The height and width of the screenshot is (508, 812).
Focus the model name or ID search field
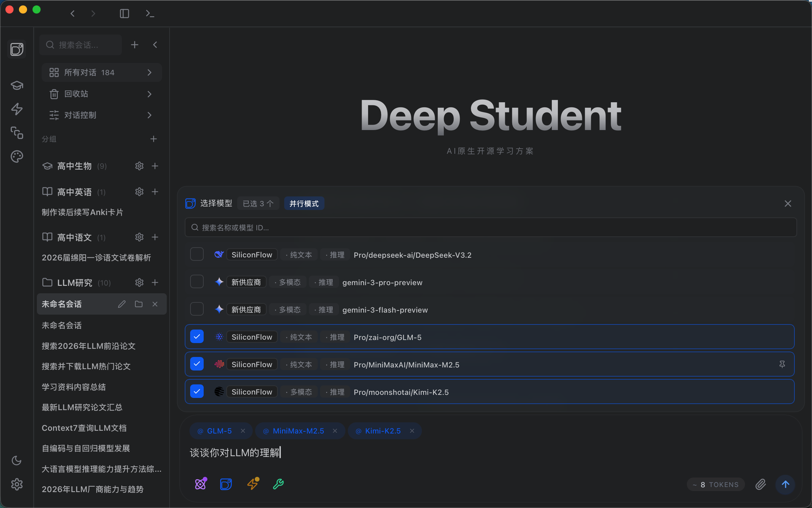491,227
